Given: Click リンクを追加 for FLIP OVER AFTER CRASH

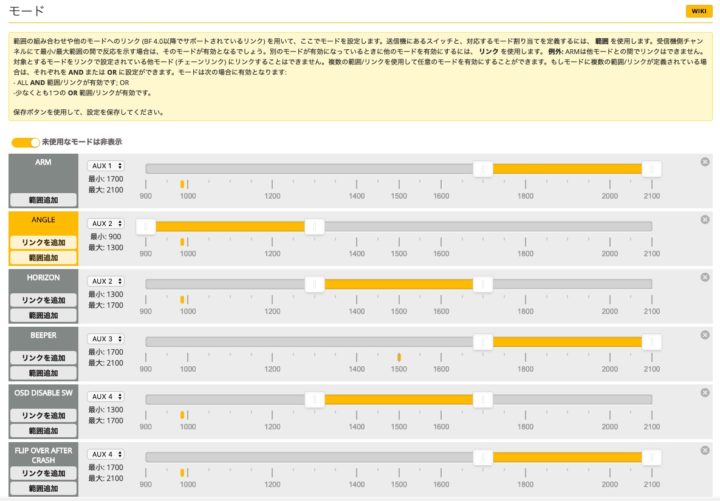Looking at the screenshot, I should pyautogui.click(x=43, y=473).
